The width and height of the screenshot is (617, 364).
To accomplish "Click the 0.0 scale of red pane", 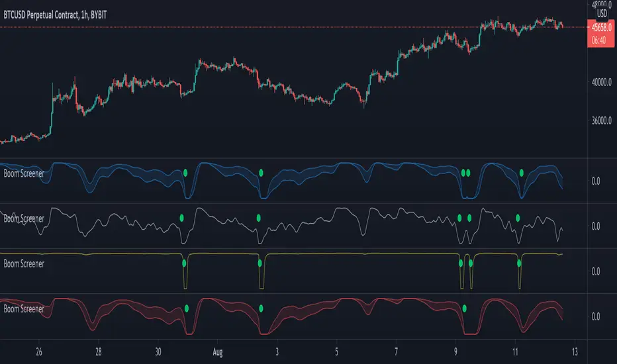I will click(596, 317).
